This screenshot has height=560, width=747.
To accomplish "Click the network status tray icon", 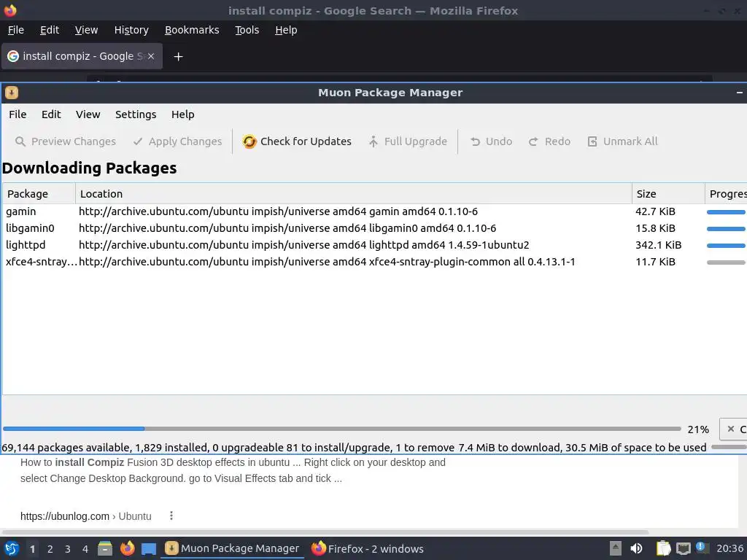I will pos(684,548).
